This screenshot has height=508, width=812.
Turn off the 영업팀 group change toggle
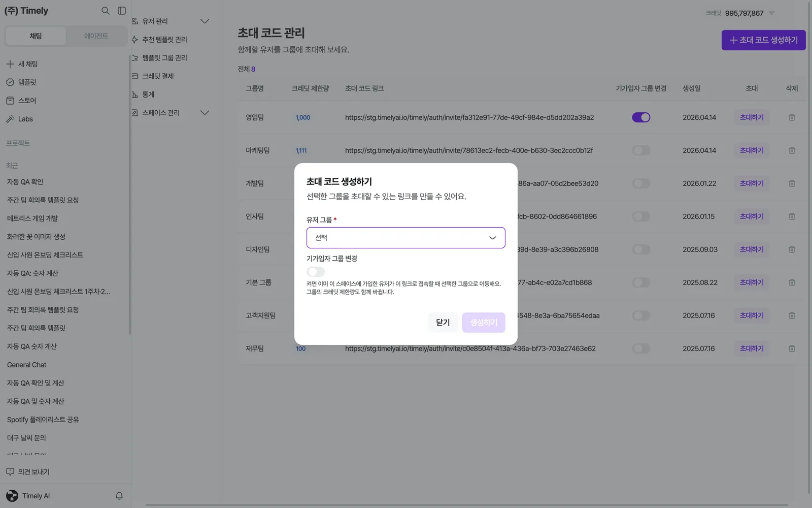[x=641, y=117]
